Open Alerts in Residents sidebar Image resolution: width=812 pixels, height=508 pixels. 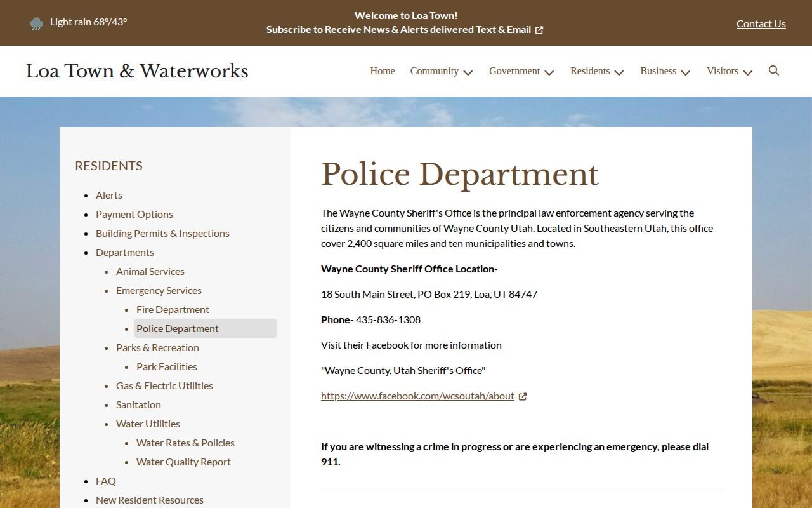pos(109,195)
